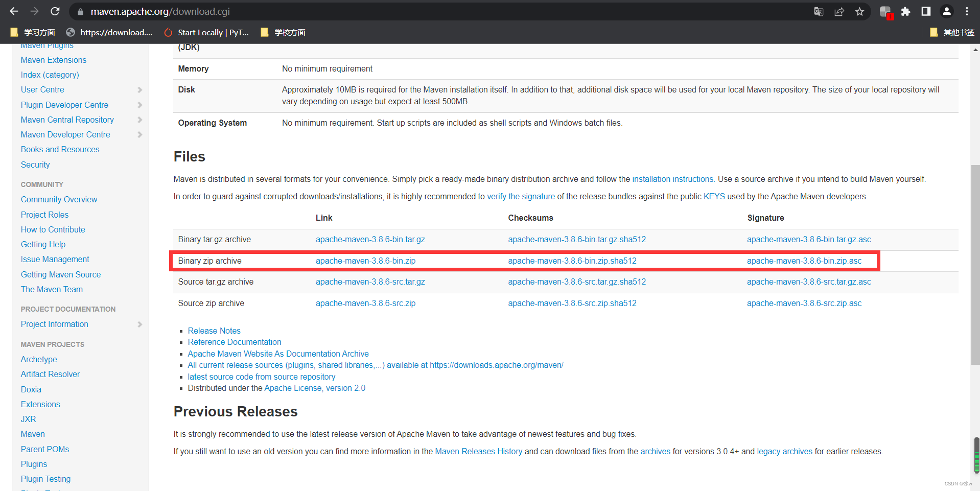Open Maven Extensions sidebar link
980x491 pixels.
54,60
